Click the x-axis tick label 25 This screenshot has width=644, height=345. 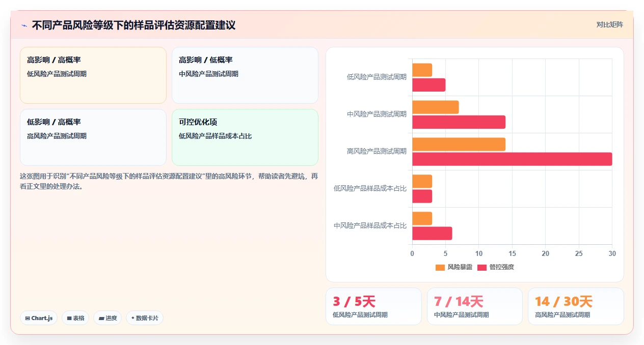[579, 253]
